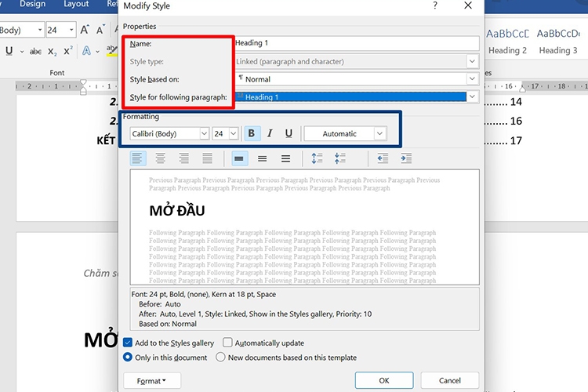Select Only in this document option
Viewport: 588px width, 392px height.
[x=128, y=358]
